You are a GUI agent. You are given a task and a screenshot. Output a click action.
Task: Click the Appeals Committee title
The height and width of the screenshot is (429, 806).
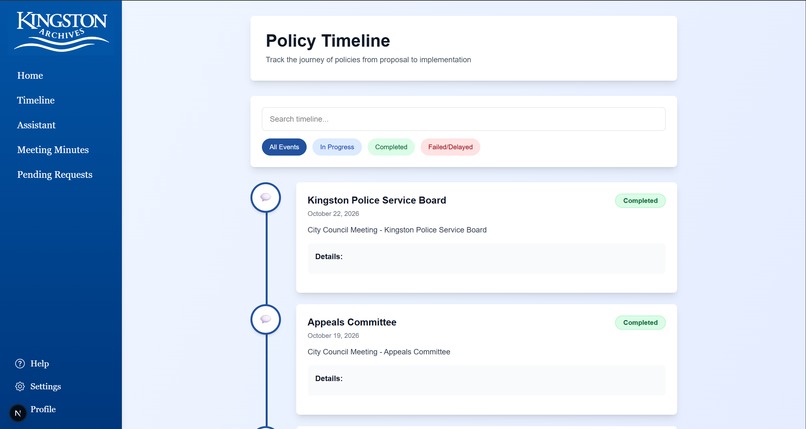[x=352, y=322]
